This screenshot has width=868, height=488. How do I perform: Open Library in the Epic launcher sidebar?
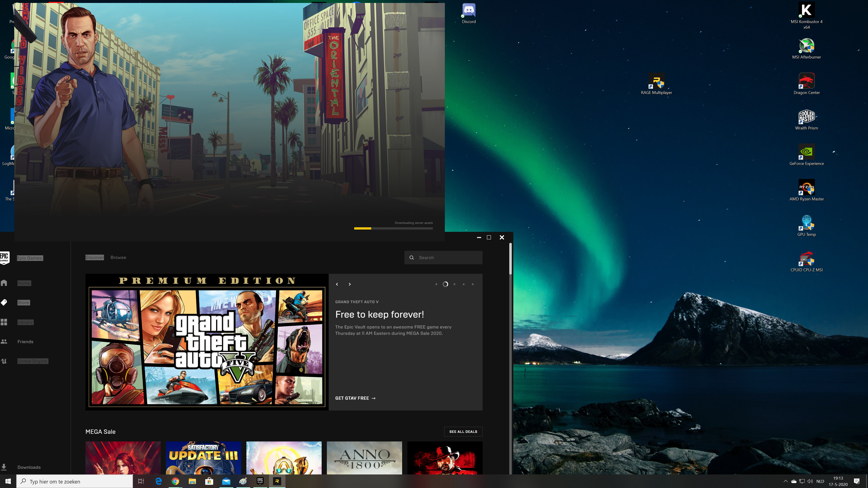point(25,322)
